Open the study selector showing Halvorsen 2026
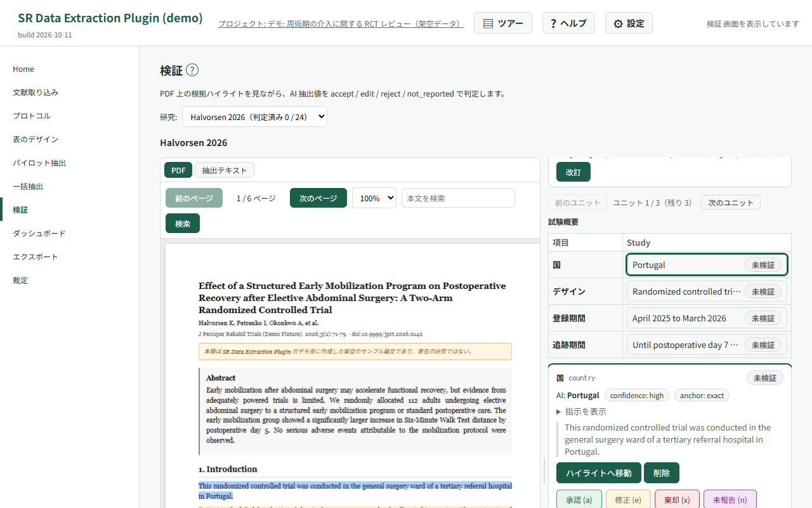Viewport: 812px width, 508px height. point(254,117)
